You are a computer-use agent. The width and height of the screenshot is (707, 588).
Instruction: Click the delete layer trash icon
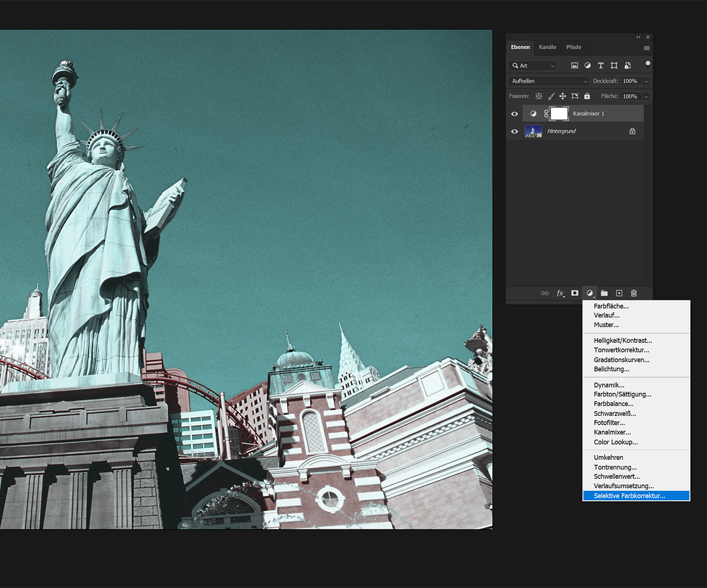click(634, 293)
